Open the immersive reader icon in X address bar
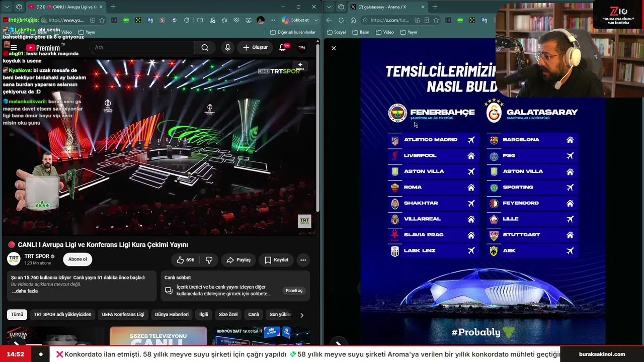Viewport: 644px width, 362px height. [427, 20]
